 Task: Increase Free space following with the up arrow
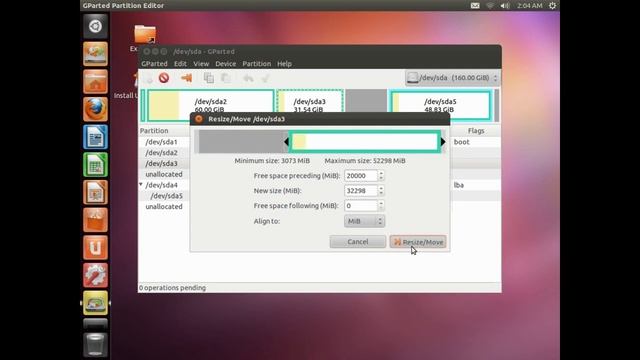click(x=381, y=203)
